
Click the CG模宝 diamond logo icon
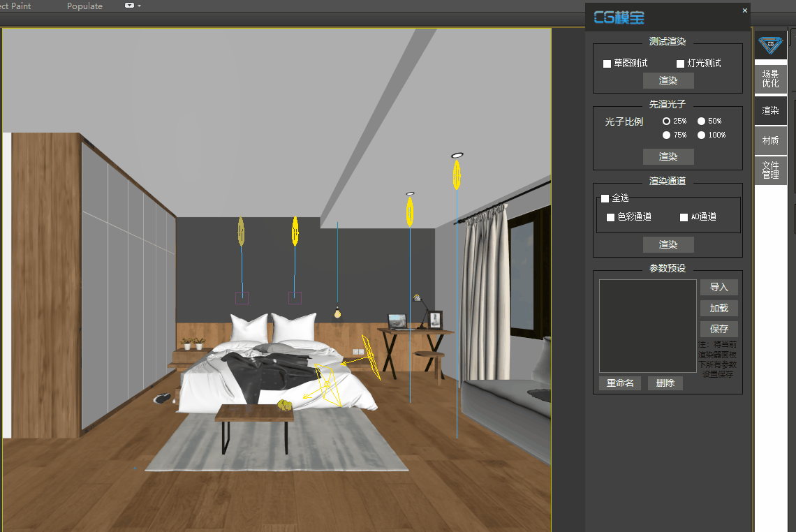tap(770, 45)
